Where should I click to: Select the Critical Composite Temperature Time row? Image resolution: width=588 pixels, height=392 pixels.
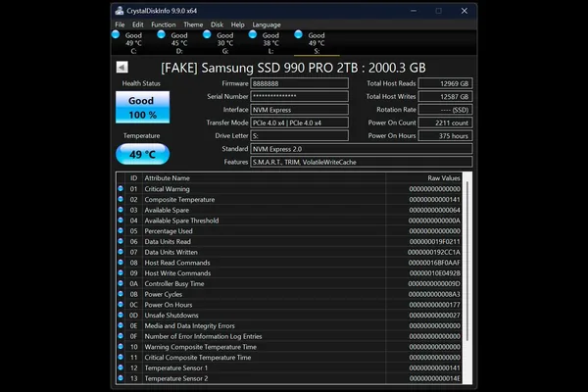tap(289, 357)
